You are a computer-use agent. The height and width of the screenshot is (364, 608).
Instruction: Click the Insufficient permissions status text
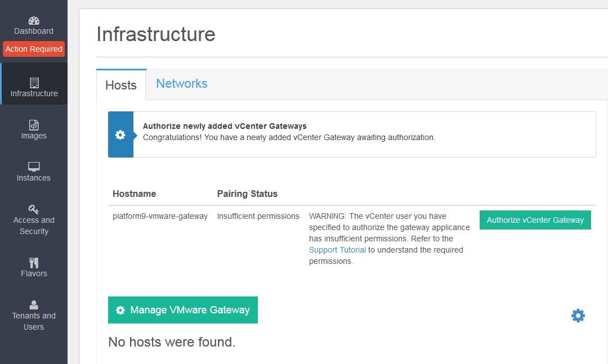(x=258, y=216)
